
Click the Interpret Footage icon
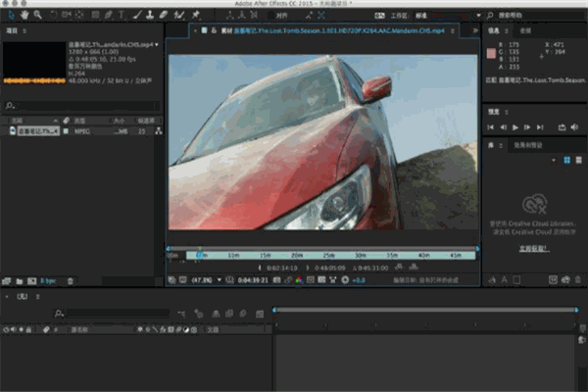click(7, 281)
